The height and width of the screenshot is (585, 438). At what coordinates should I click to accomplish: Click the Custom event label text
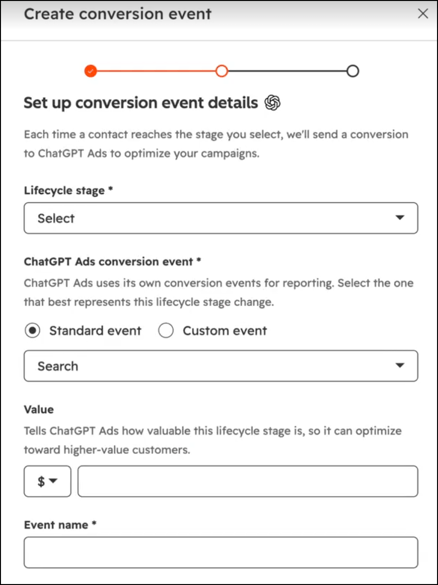[225, 331]
